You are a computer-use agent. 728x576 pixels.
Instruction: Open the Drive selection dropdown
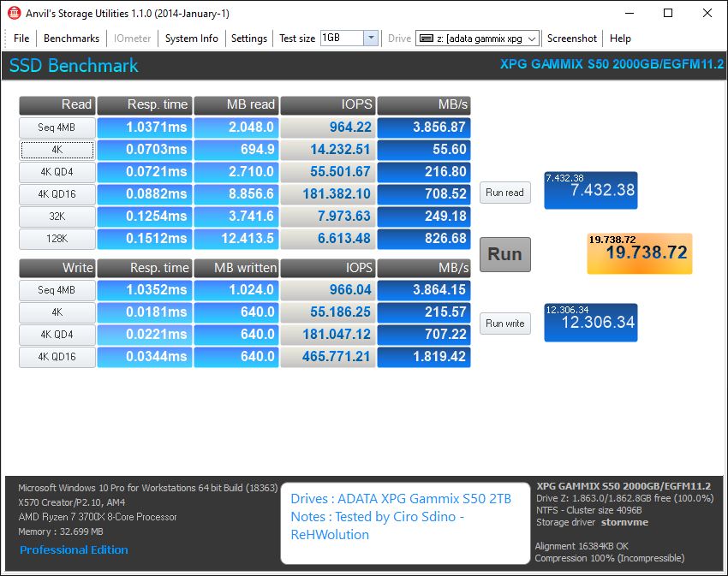pyautogui.click(x=478, y=39)
